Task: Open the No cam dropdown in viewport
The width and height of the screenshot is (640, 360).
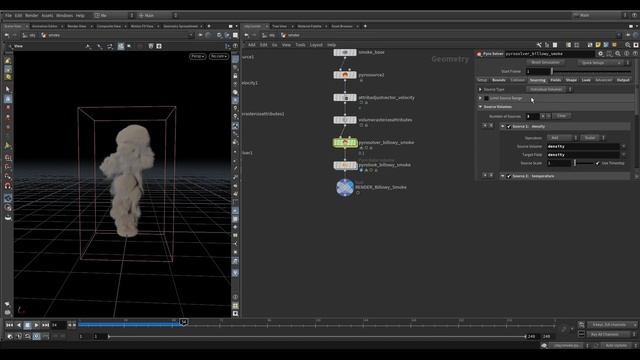Action: (x=219, y=56)
